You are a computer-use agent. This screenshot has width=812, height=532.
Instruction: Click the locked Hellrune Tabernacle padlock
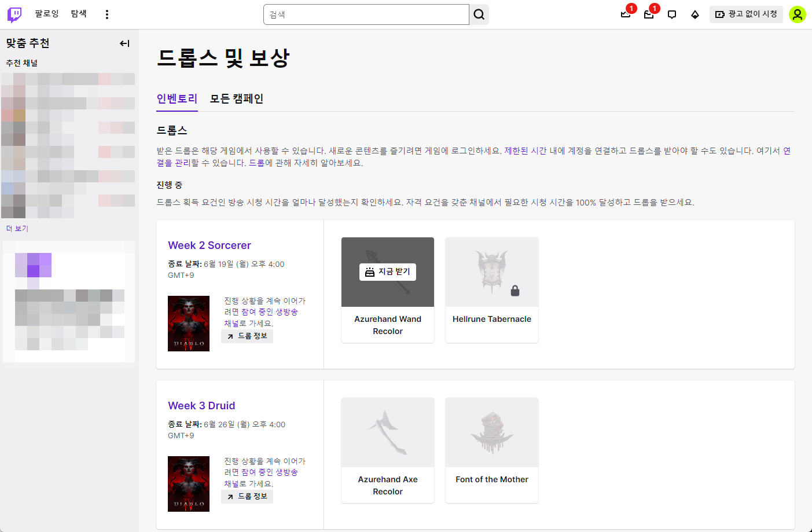pyautogui.click(x=515, y=291)
